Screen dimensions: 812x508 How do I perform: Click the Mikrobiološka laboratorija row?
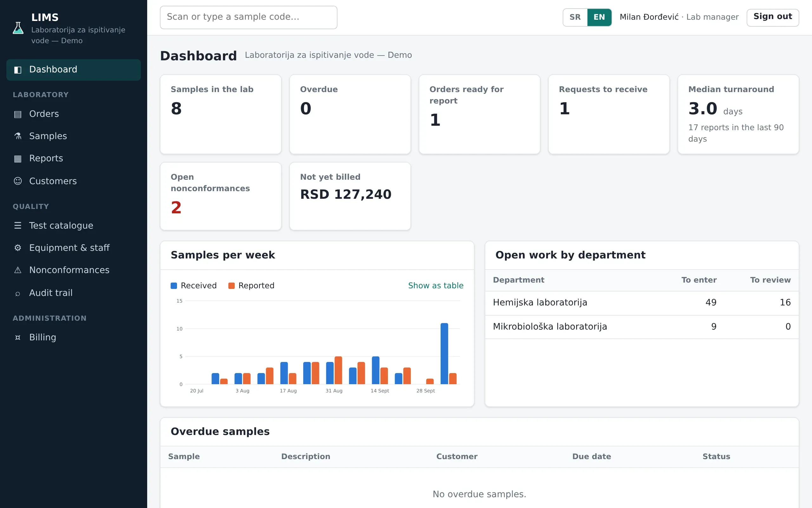point(642,327)
